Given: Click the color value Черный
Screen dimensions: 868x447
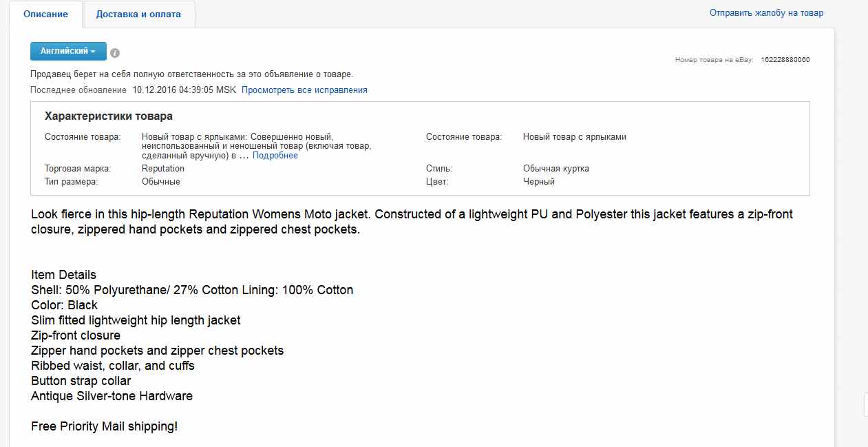Looking at the screenshot, I should (539, 182).
